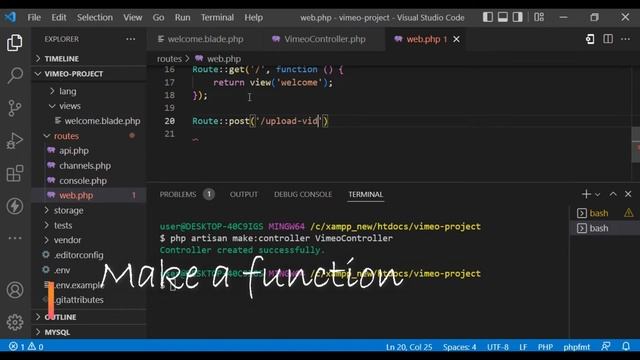
Task: Open .editorconfig file in explorer
Action: click(x=89, y=255)
